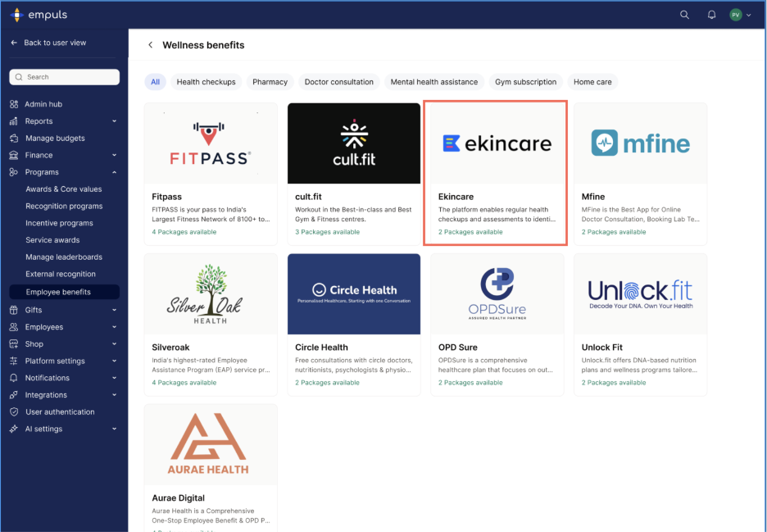Image resolution: width=767 pixels, height=532 pixels.
Task: Open the ekincare logo thumbnail
Action: tap(497, 143)
